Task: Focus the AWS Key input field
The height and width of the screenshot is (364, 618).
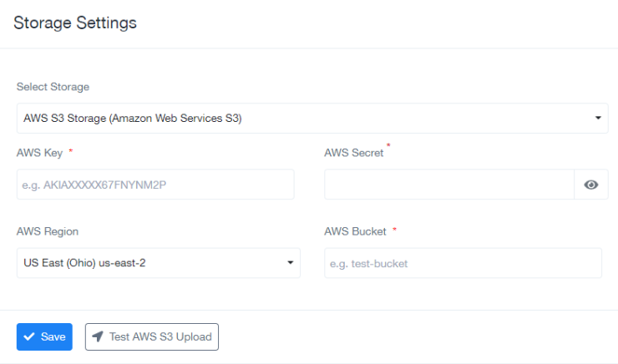Action: (155, 185)
